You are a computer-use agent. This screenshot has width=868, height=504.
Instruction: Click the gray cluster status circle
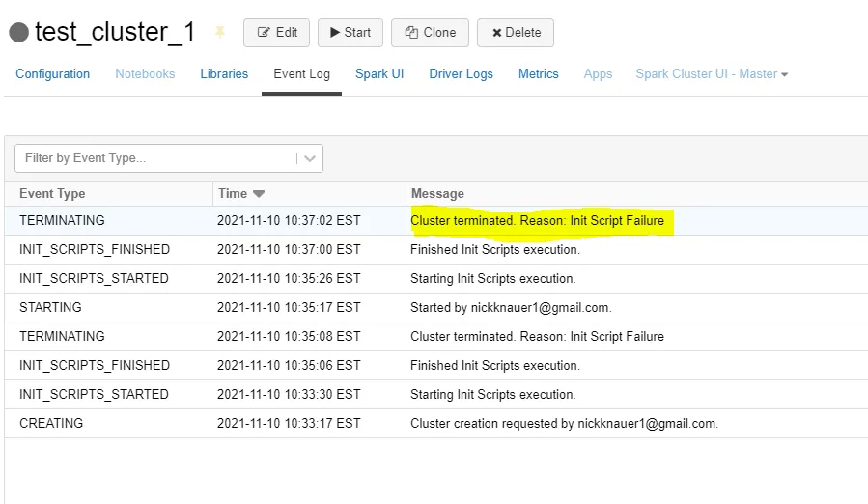click(x=18, y=33)
